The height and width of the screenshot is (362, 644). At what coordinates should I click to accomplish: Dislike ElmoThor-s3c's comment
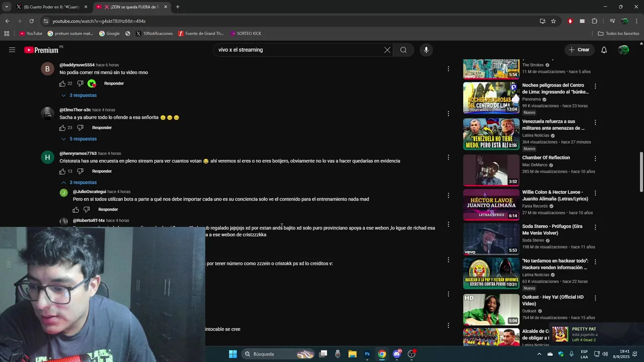pos(80,128)
